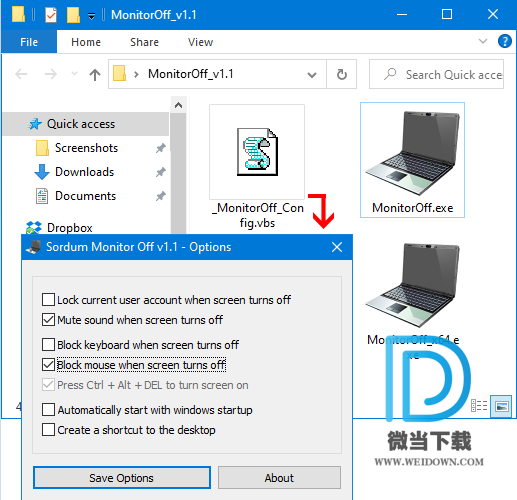Close the Sordum Monitor Off Options dialog
This screenshot has width=517, height=500.
(337, 247)
